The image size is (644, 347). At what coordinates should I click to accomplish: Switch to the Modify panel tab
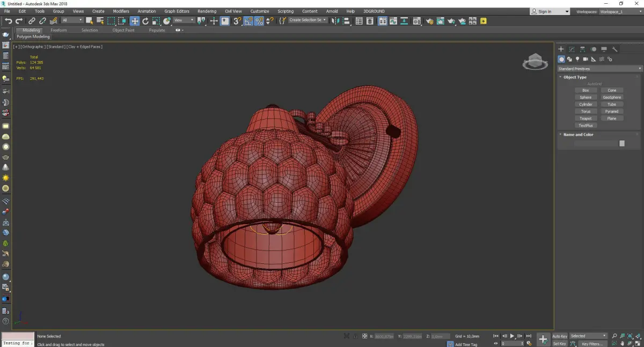(572, 49)
